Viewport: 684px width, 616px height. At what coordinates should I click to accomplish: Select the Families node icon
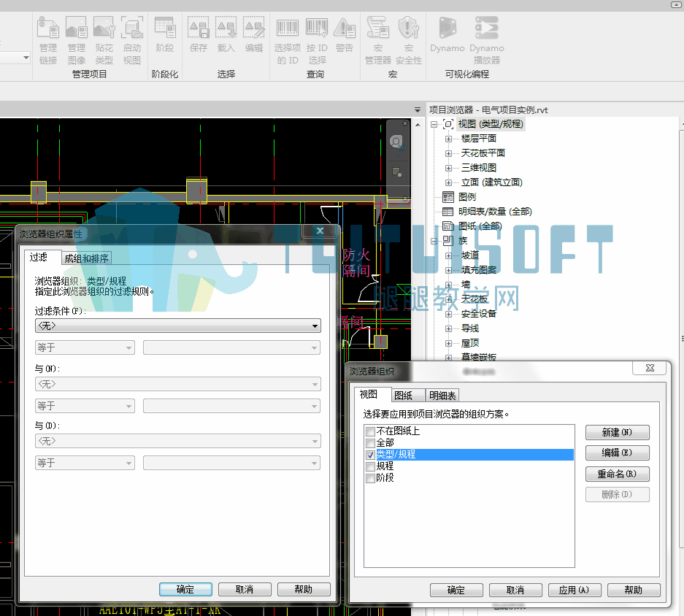click(x=448, y=240)
